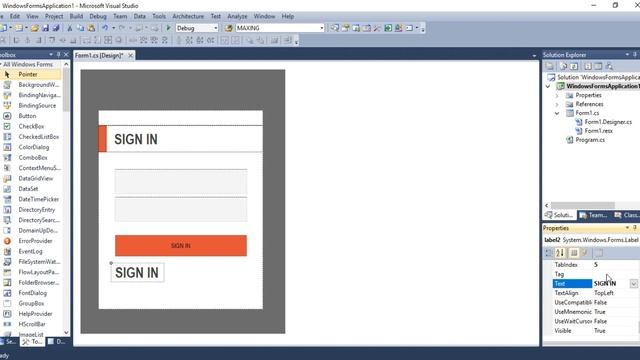Choose DataGridView control from Toolbox

click(x=36, y=178)
